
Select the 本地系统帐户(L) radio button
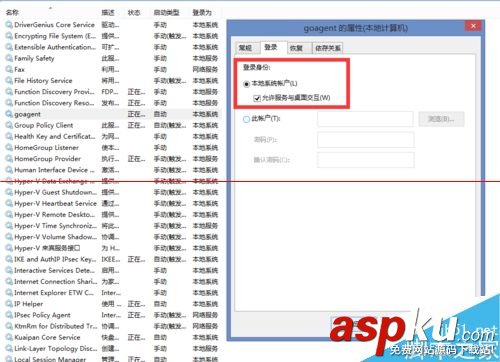(x=246, y=84)
